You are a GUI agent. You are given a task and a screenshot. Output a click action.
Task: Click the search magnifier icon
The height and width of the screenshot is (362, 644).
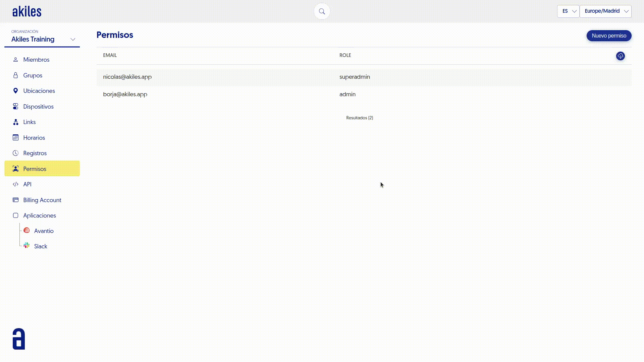tap(322, 11)
